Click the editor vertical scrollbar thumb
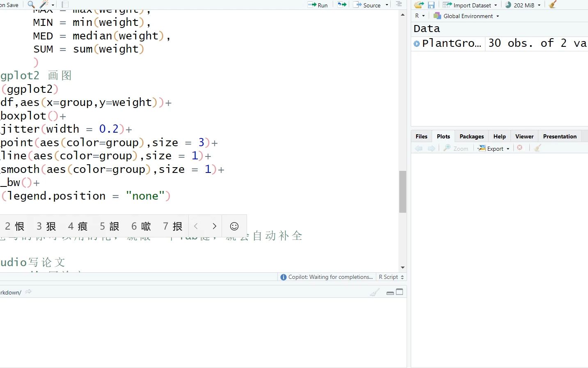 tap(403, 191)
